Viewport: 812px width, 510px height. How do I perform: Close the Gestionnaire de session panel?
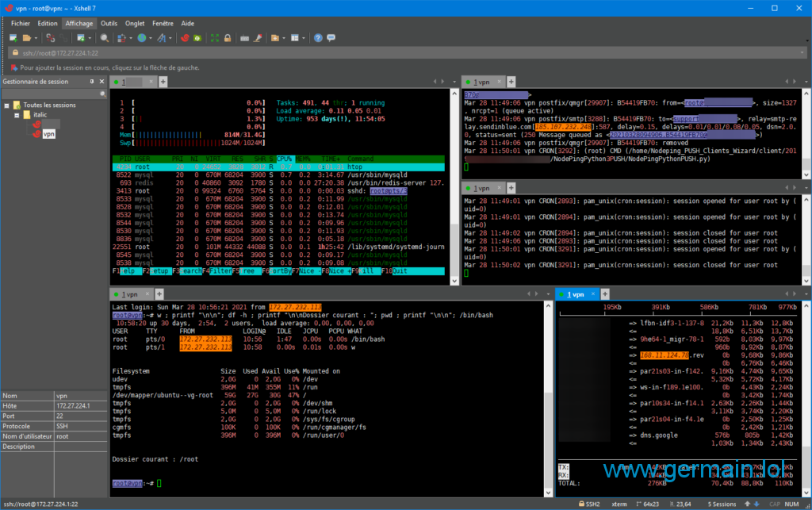pyautogui.click(x=101, y=82)
